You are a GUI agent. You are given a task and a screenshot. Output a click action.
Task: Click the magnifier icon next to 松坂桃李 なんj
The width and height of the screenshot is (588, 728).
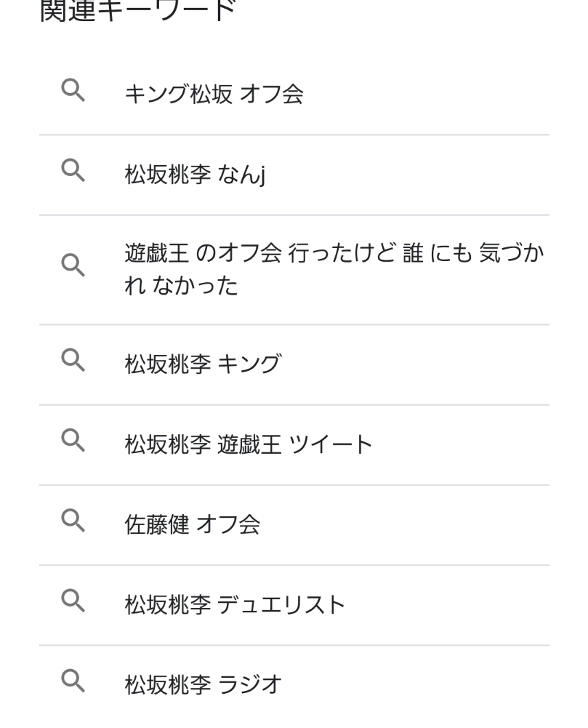[73, 172]
